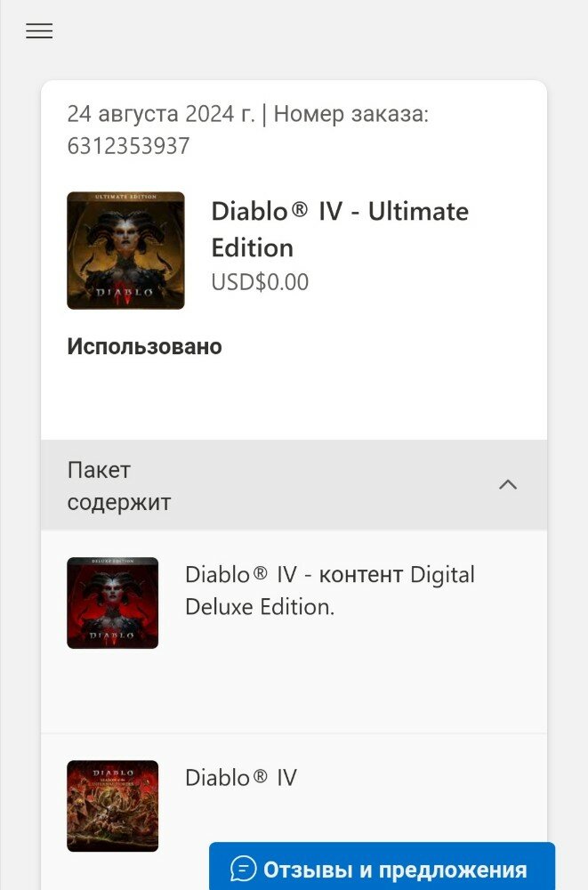Image resolution: width=588 pixels, height=890 pixels.
Task: Click the chat bubble icon on feedback button
Action: [x=244, y=869]
